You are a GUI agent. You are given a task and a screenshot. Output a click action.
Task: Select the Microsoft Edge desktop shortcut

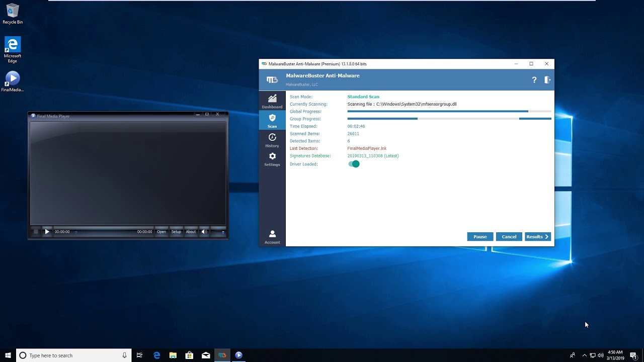click(x=13, y=50)
